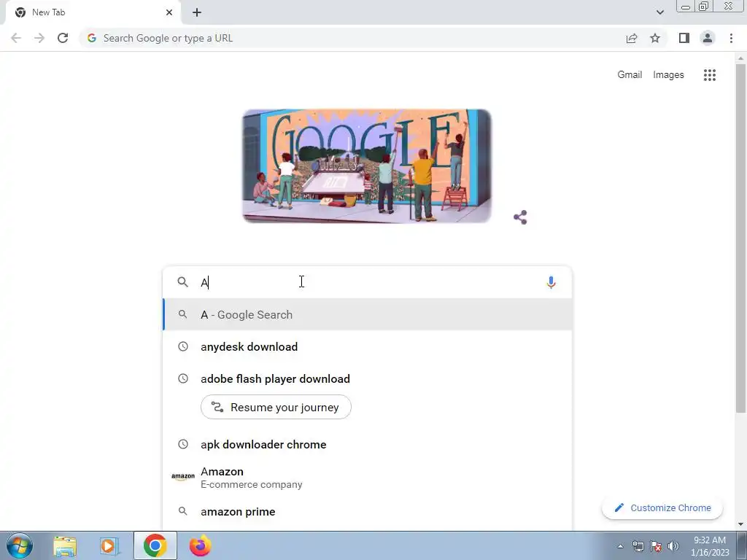The height and width of the screenshot is (560, 747).
Task: Show hidden tray icons arrow
Action: (620, 546)
